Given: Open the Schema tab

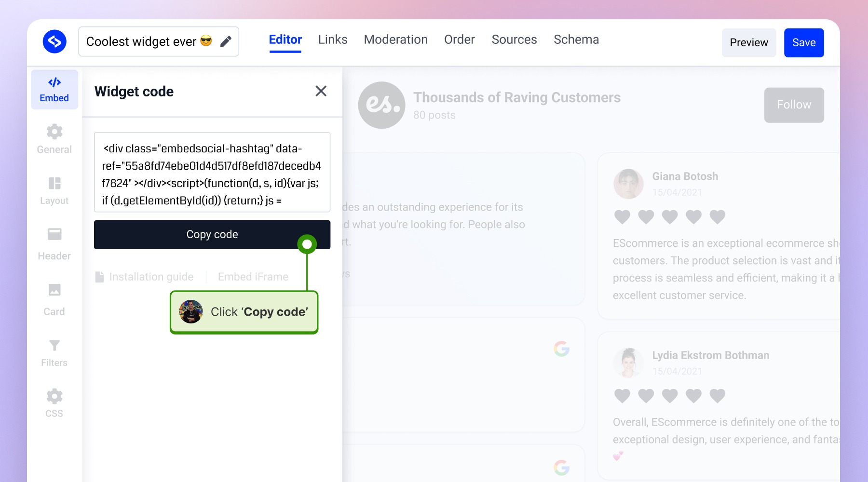Looking at the screenshot, I should tap(576, 40).
